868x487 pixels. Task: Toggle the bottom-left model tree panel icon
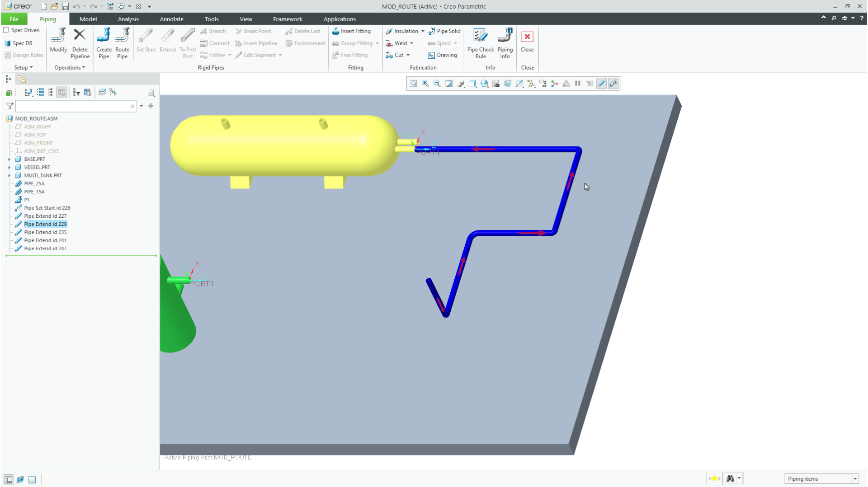pos(8,480)
